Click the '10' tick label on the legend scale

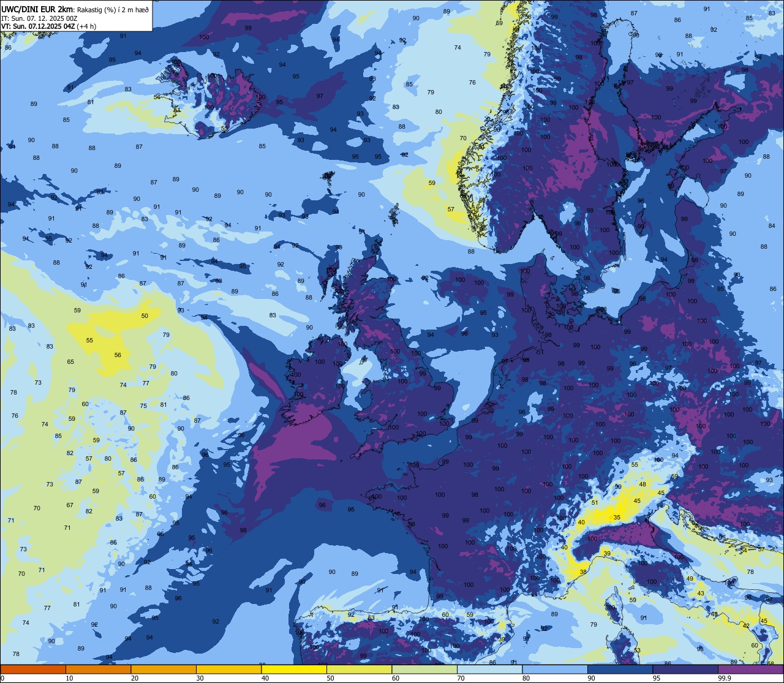click(x=70, y=678)
